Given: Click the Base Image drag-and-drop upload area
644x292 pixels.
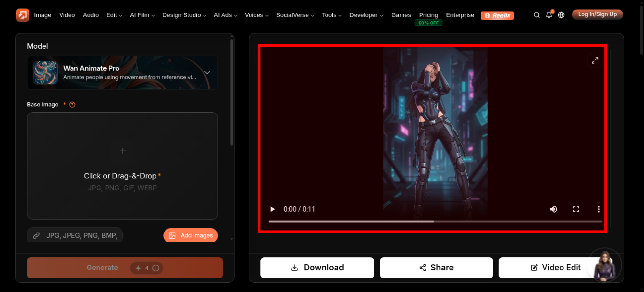Looking at the screenshot, I should [122, 166].
